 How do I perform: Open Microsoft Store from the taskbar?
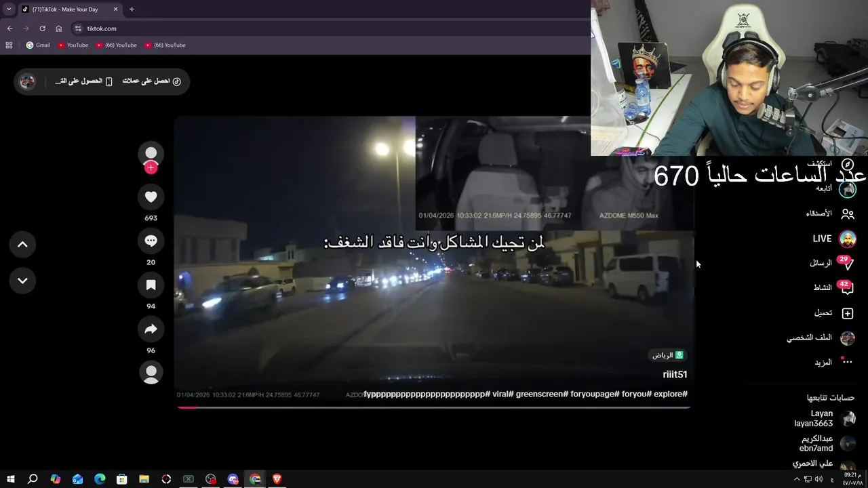point(122,479)
